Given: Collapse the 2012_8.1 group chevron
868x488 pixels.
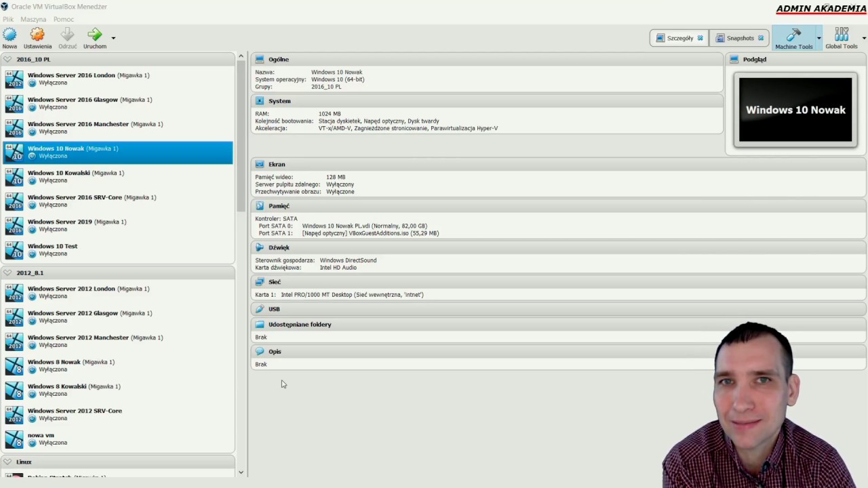Looking at the screenshot, I should coord(7,272).
